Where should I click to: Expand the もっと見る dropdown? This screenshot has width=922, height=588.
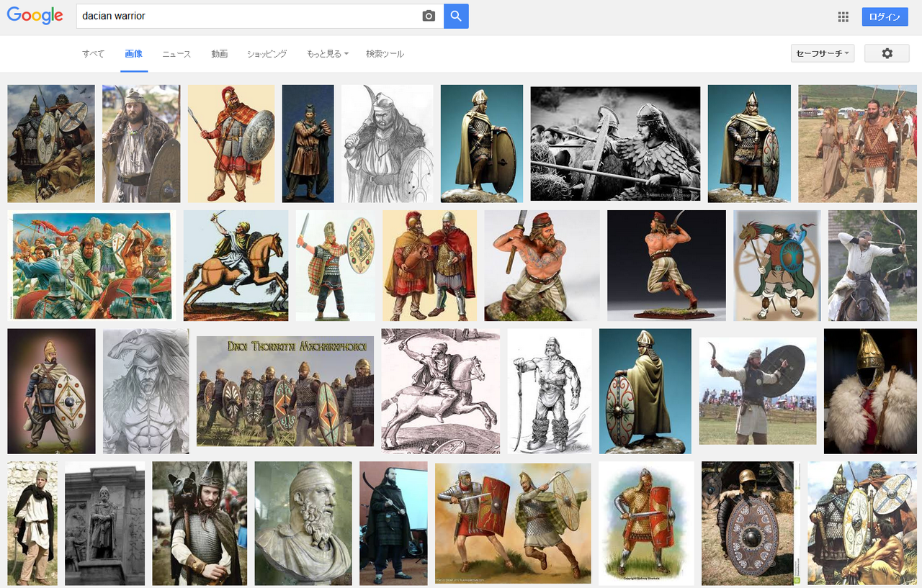click(x=328, y=54)
